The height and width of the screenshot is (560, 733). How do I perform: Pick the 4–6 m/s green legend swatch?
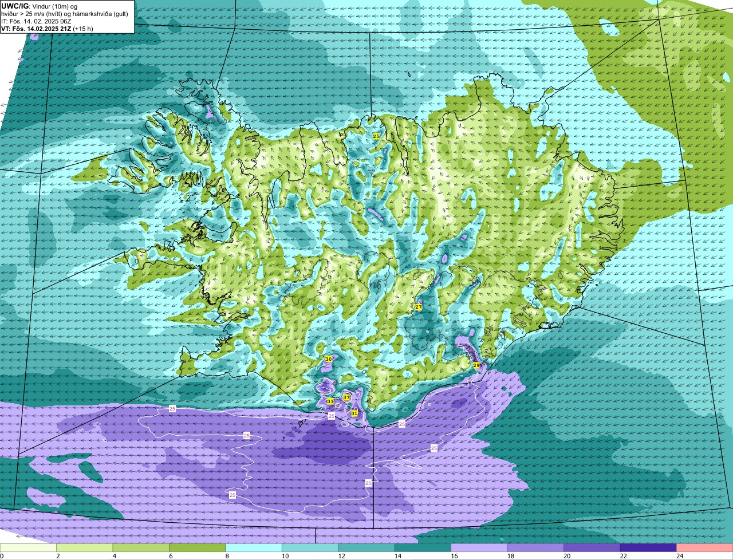click(x=141, y=548)
